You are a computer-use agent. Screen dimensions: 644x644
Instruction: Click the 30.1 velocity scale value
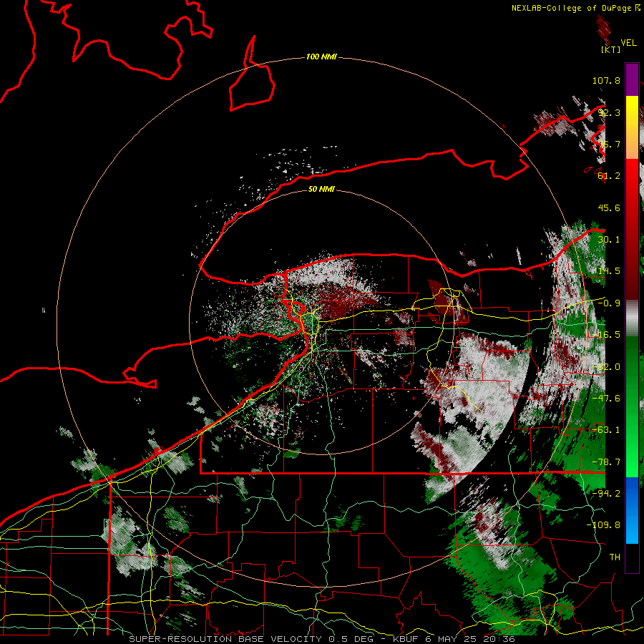(x=609, y=240)
